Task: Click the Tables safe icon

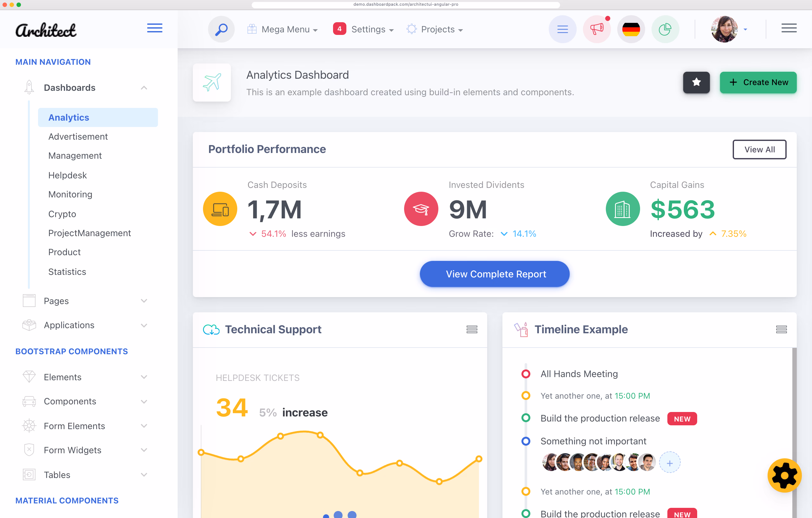Action: click(29, 475)
